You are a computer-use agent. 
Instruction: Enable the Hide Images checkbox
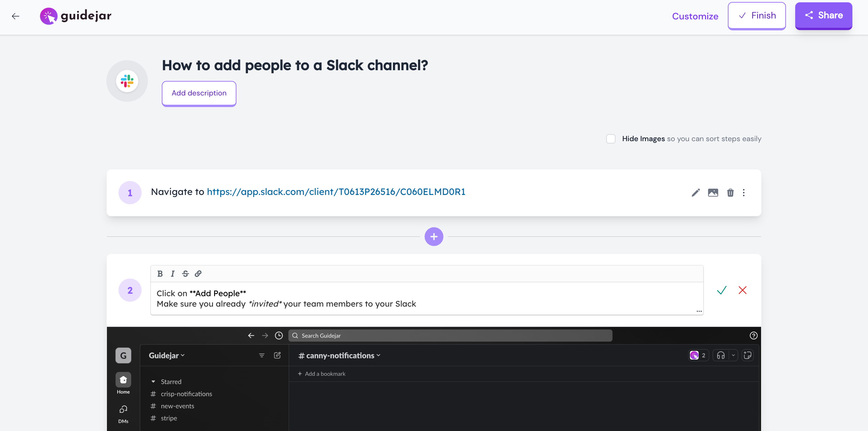click(x=611, y=139)
